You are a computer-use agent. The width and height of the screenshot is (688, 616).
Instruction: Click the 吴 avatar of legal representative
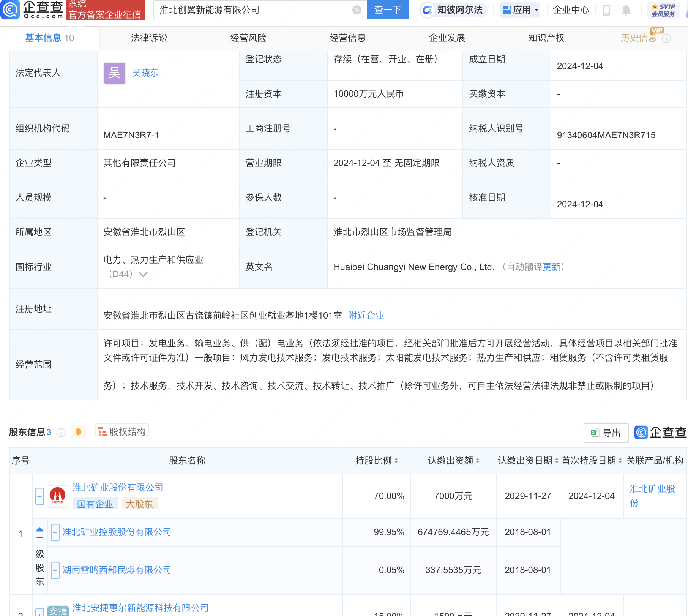pos(115,73)
